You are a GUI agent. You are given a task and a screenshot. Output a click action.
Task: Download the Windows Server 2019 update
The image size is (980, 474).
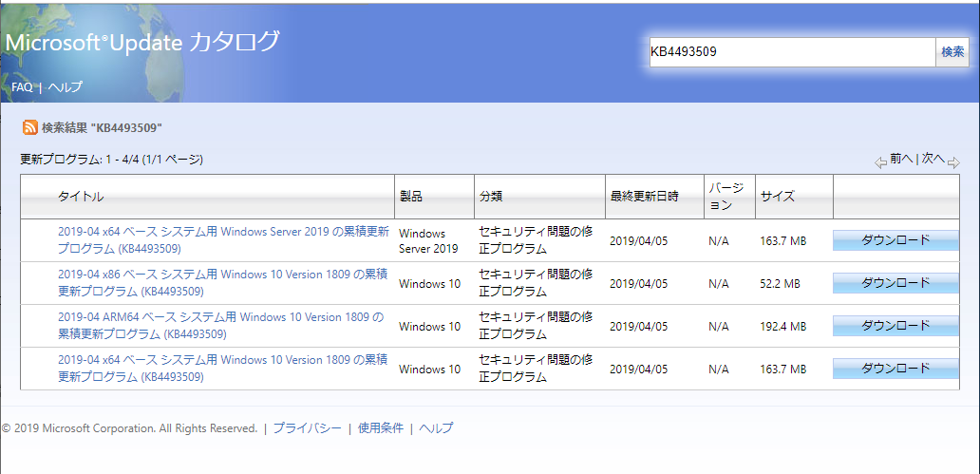(895, 240)
